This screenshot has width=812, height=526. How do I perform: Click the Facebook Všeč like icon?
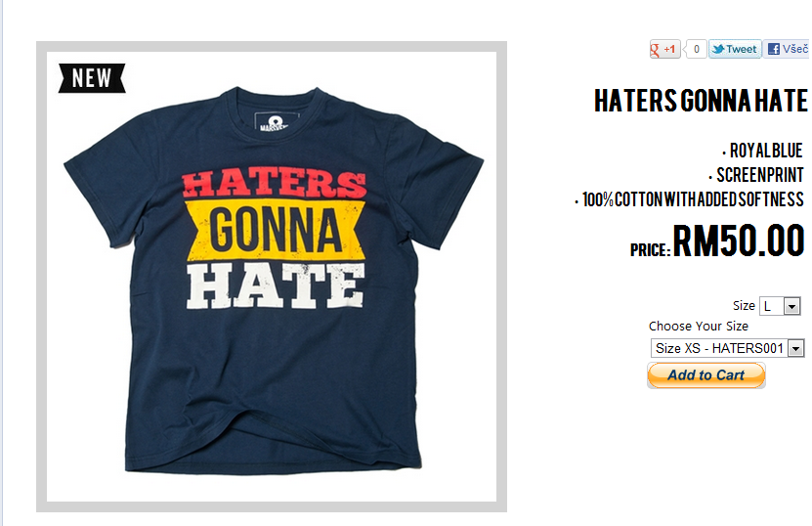coord(788,49)
